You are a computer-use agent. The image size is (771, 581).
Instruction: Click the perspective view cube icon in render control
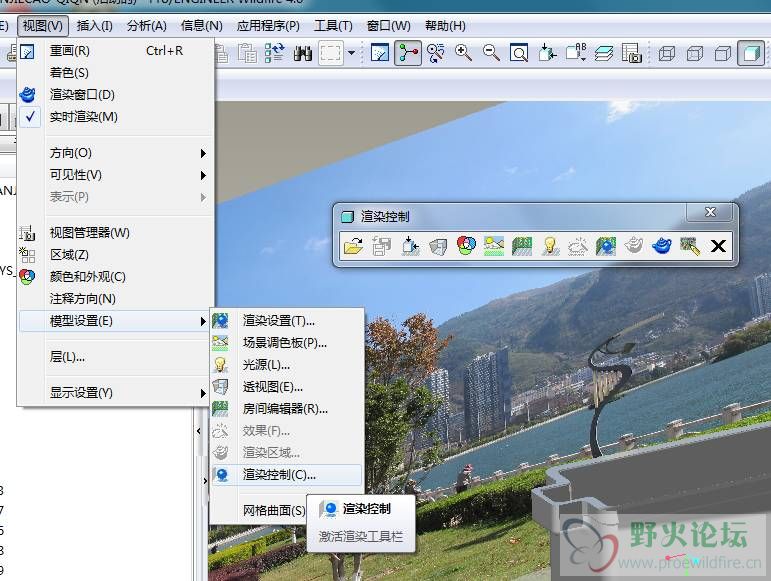pyautogui.click(x=438, y=245)
